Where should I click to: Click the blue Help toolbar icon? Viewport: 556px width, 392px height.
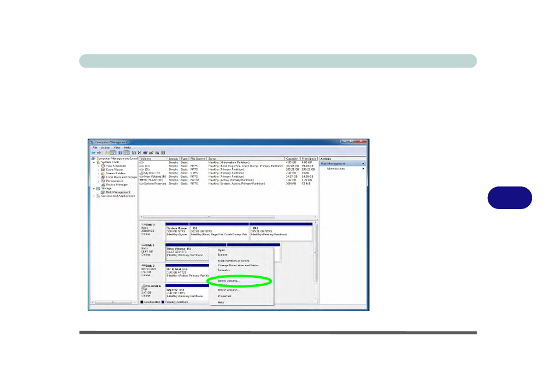click(120, 153)
